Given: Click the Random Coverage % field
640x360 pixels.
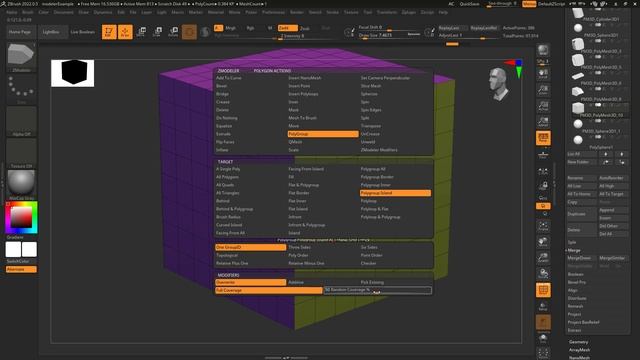Looking at the screenshot, I should tap(378, 290).
